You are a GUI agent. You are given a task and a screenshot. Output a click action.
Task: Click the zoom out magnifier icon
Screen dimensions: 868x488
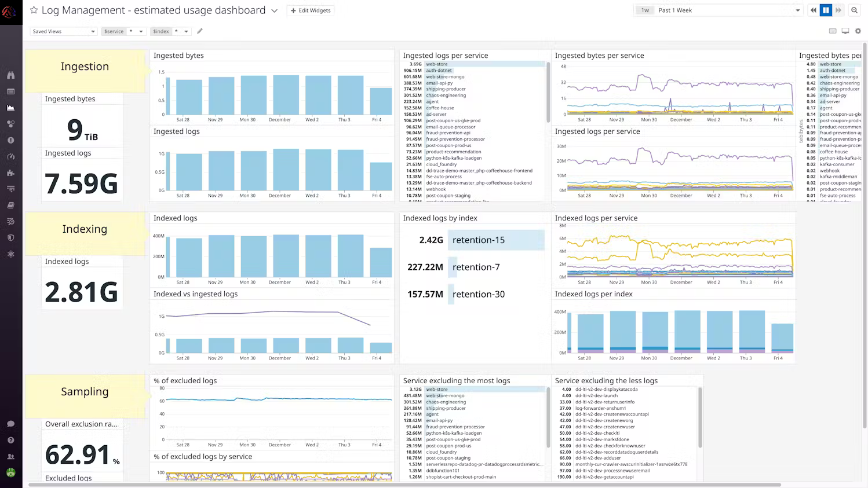[x=854, y=10]
